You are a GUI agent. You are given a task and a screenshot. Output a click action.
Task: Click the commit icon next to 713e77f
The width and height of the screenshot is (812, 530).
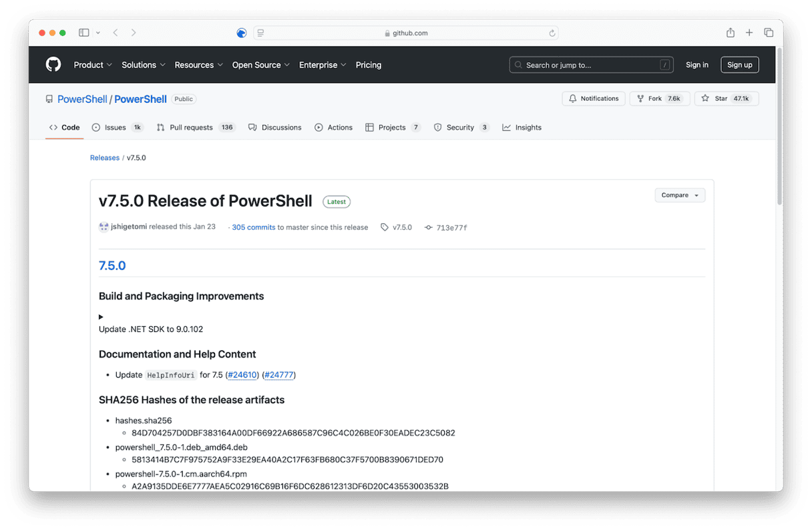coord(429,228)
